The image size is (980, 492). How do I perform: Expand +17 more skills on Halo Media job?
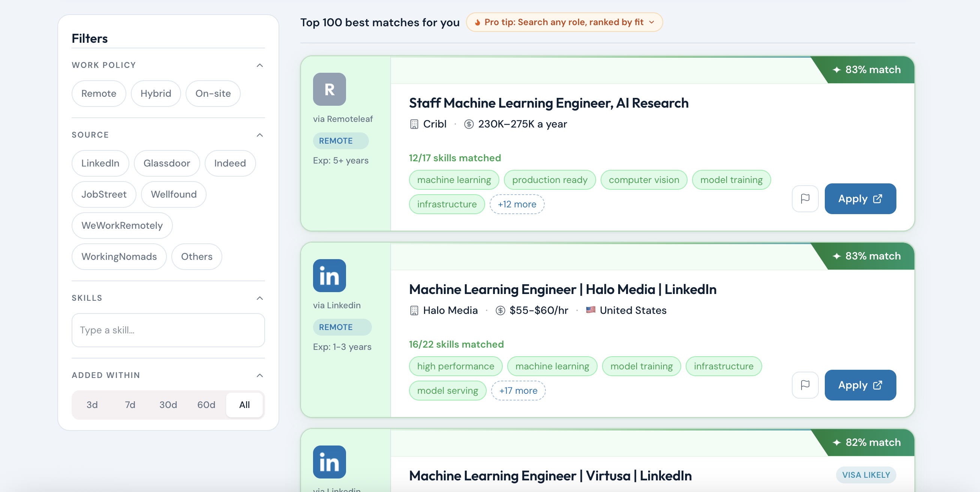pyautogui.click(x=518, y=391)
